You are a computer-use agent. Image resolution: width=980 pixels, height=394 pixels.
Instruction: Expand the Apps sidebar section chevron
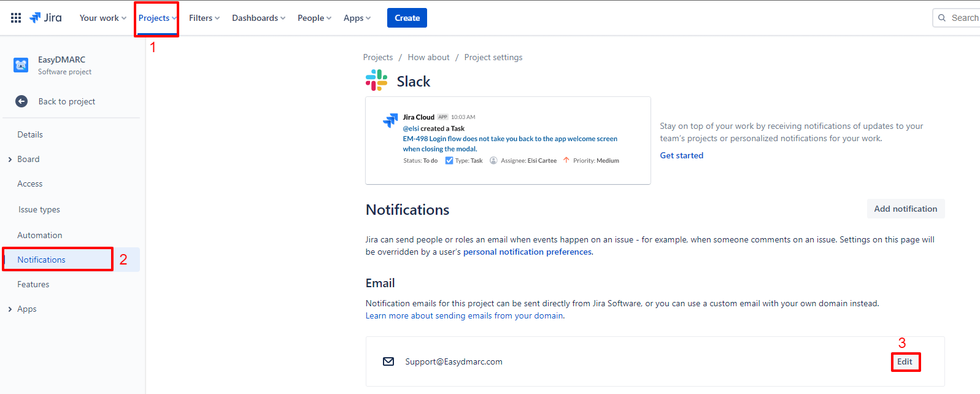point(10,309)
